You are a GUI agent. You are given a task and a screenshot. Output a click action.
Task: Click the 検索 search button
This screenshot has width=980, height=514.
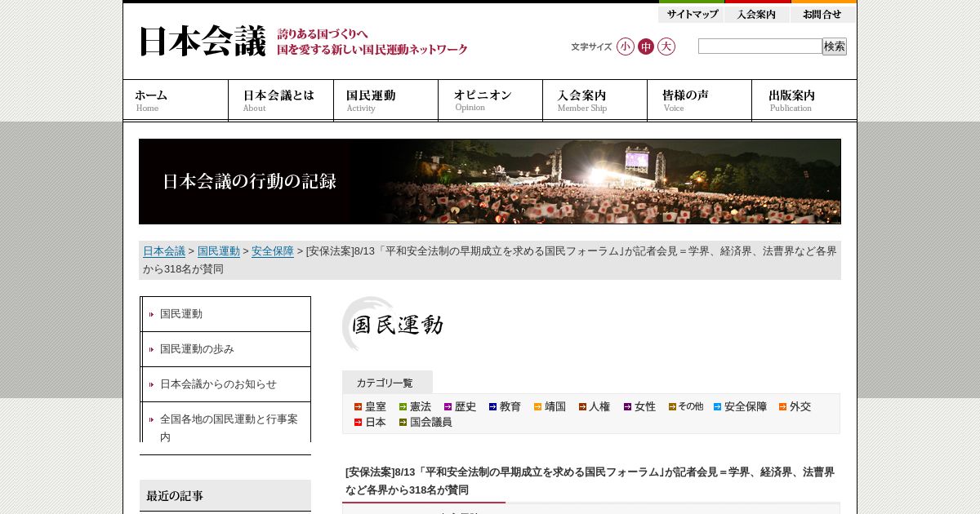pyautogui.click(x=835, y=47)
